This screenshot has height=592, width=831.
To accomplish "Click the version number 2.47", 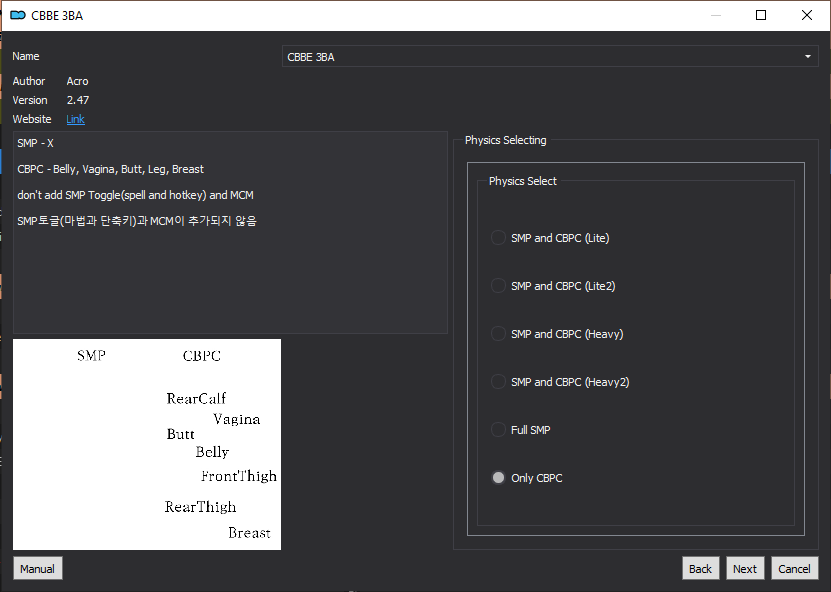I will pos(78,100).
